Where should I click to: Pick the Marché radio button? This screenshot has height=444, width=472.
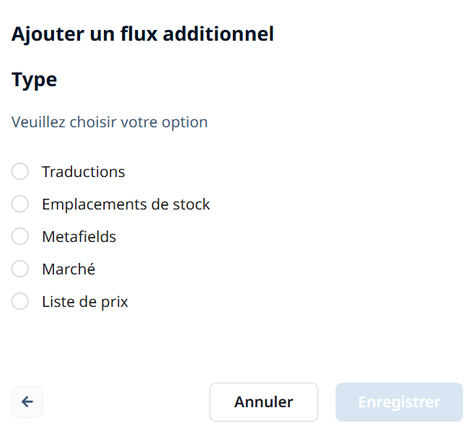click(20, 269)
